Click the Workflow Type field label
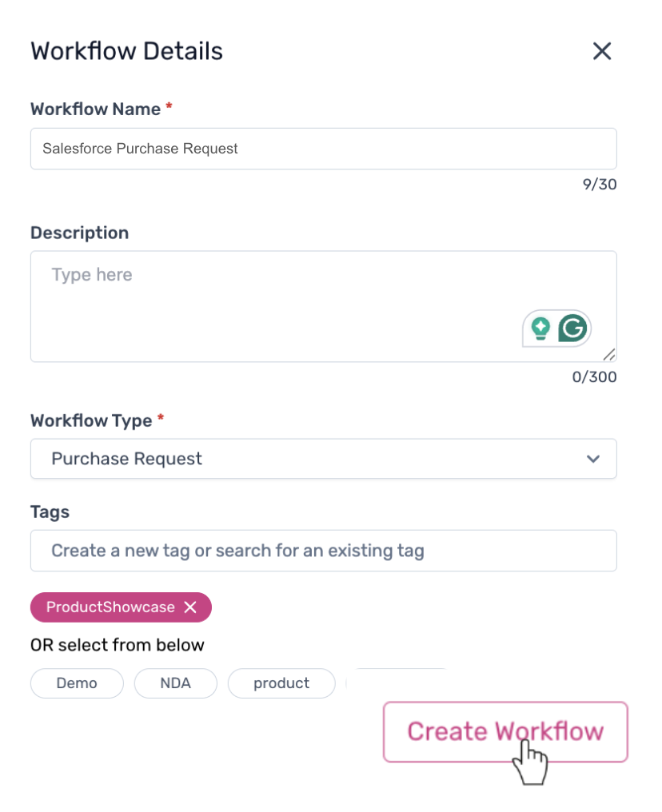Viewport: 662px width, 812px height. (x=92, y=420)
